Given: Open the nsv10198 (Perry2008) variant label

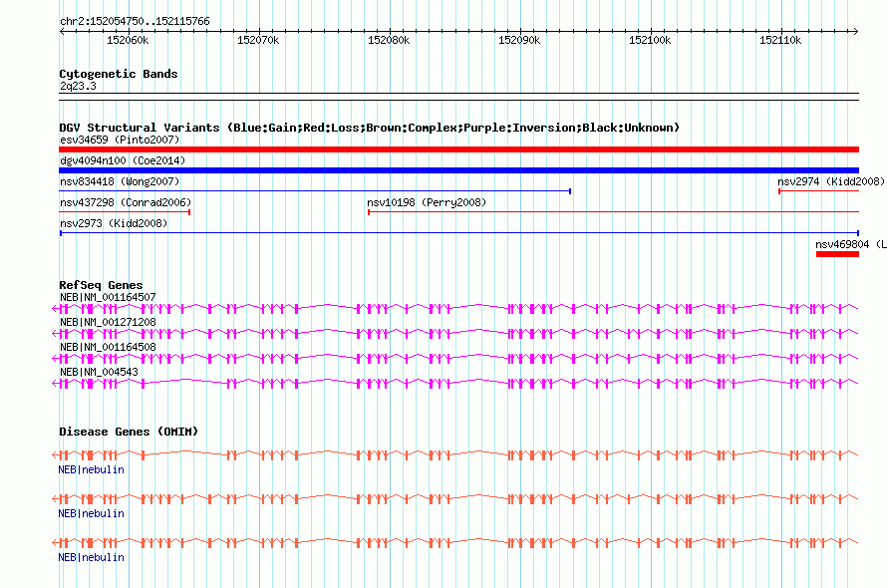Looking at the screenshot, I should point(427,202).
